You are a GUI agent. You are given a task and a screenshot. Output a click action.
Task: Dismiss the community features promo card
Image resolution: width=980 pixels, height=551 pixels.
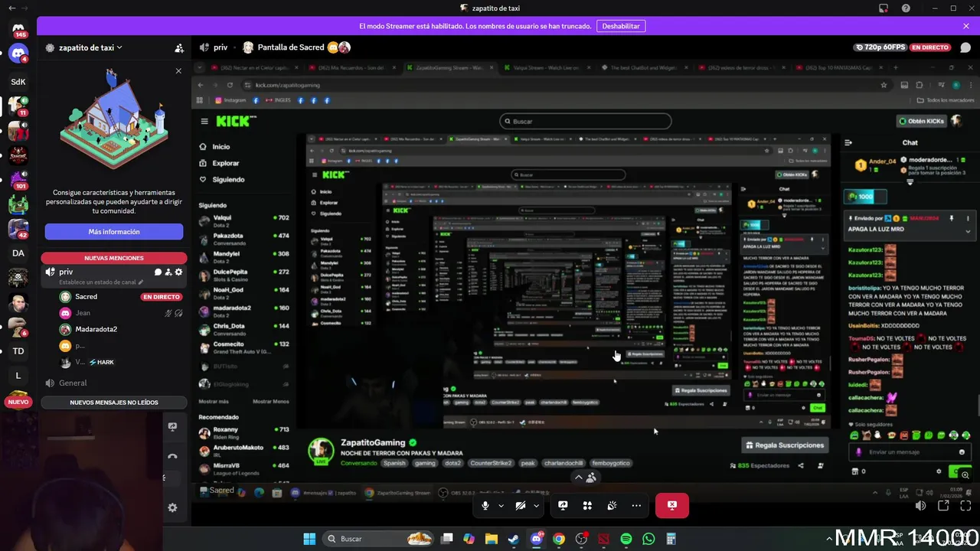click(178, 71)
